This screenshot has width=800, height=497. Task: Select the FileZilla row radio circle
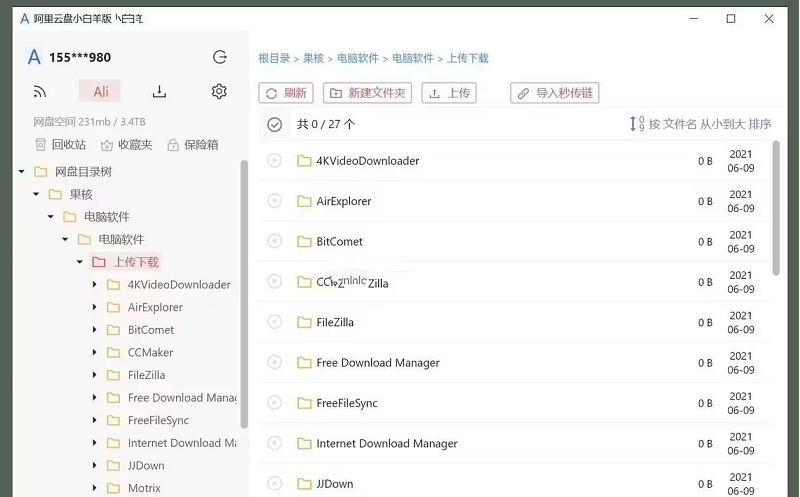pos(274,322)
